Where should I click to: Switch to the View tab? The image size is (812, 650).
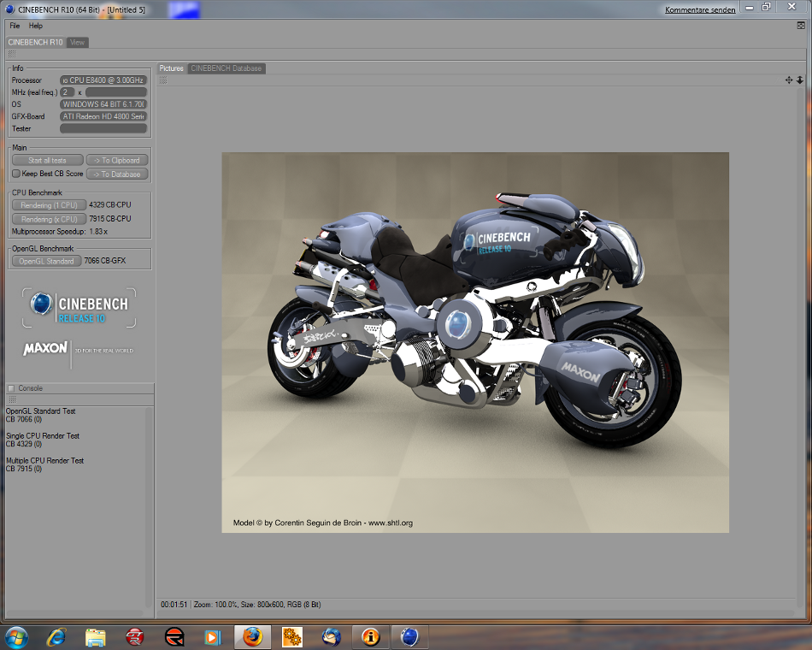tap(77, 43)
